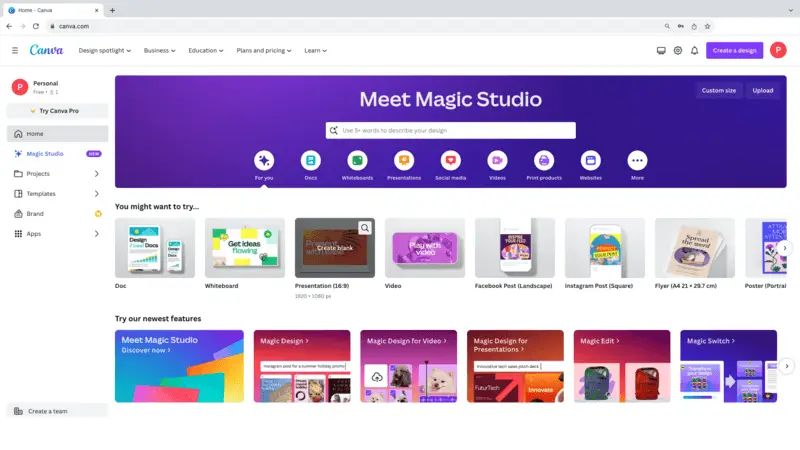Click Create blank on Presentation thumbnail

click(x=335, y=248)
